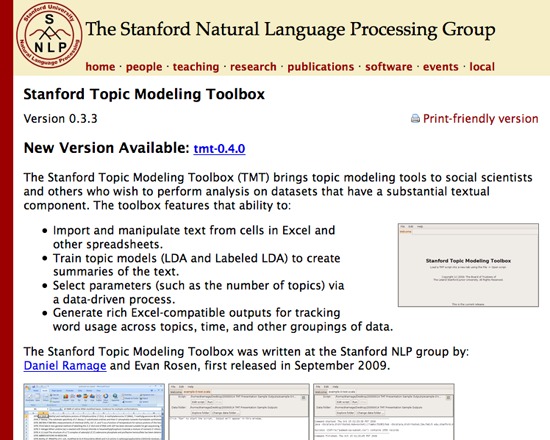550x440 pixels.
Task: Click the New Version Available heading
Action: [107, 148]
